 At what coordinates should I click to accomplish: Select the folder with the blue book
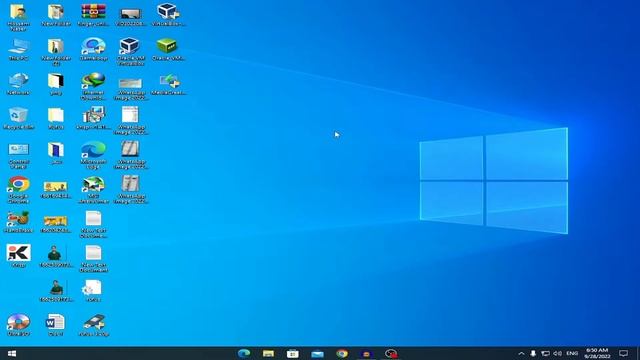(56, 153)
